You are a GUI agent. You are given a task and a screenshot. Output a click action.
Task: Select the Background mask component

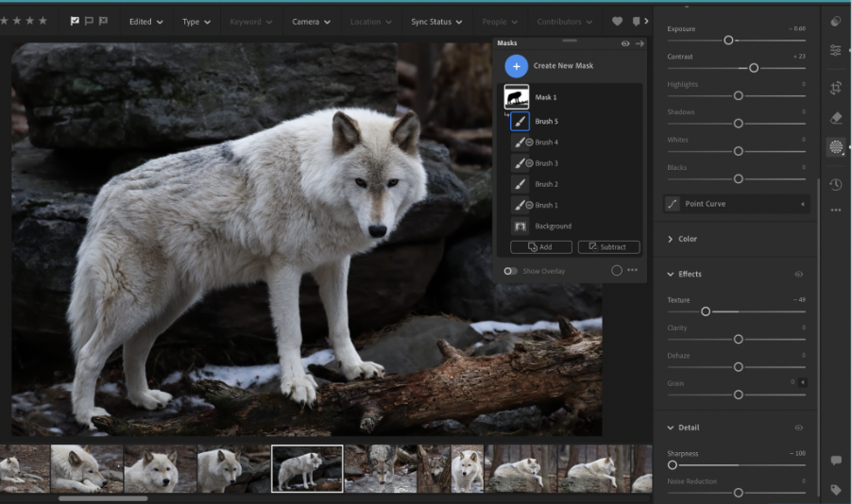coord(553,227)
